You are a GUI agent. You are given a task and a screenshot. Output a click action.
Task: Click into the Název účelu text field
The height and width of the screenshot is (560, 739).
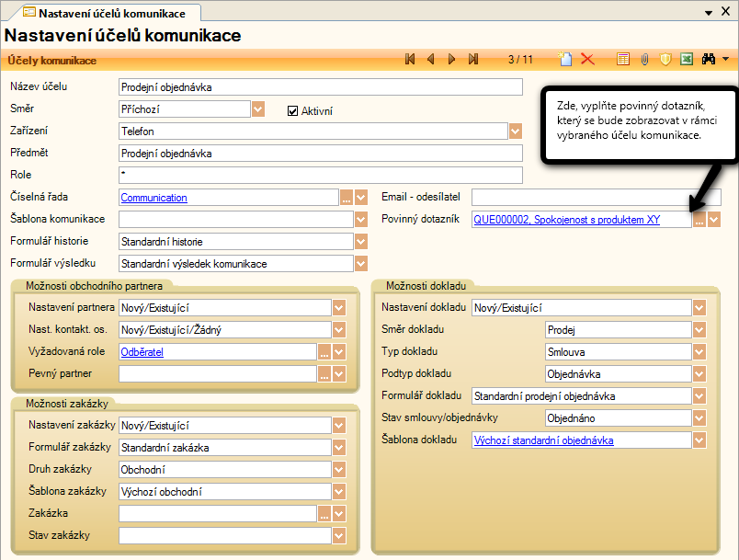[x=320, y=87]
